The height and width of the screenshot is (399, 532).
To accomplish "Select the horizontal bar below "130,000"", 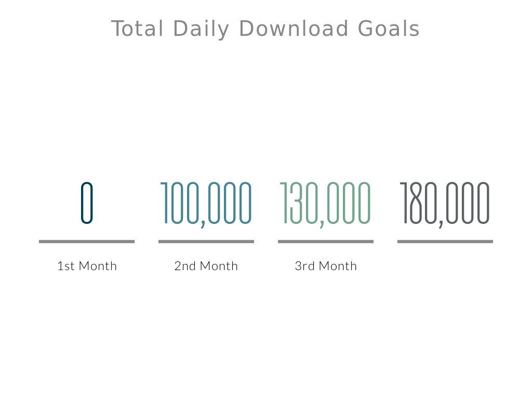I will click(326, 242).
